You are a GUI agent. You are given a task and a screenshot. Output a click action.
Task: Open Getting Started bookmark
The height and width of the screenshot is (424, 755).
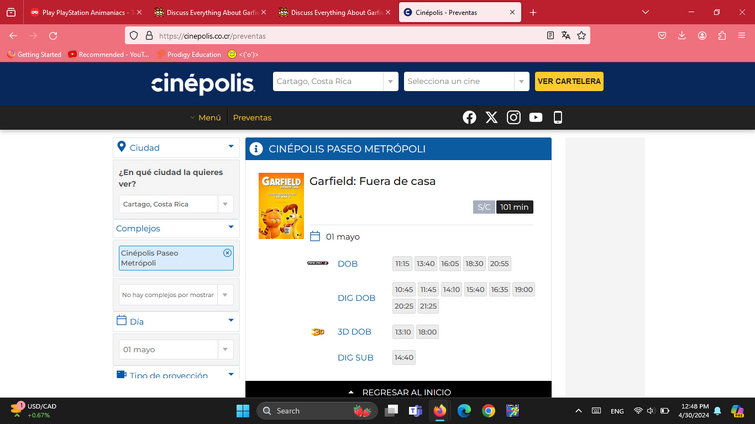pyautogui.click(x=35, y=54)
